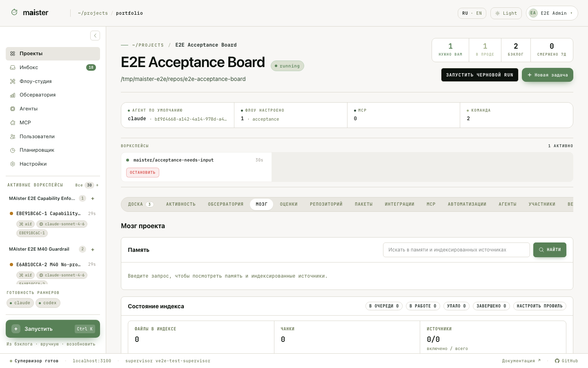Open the Инбокс sidebar item
This screenshot has height=368, width=588.
53,67
